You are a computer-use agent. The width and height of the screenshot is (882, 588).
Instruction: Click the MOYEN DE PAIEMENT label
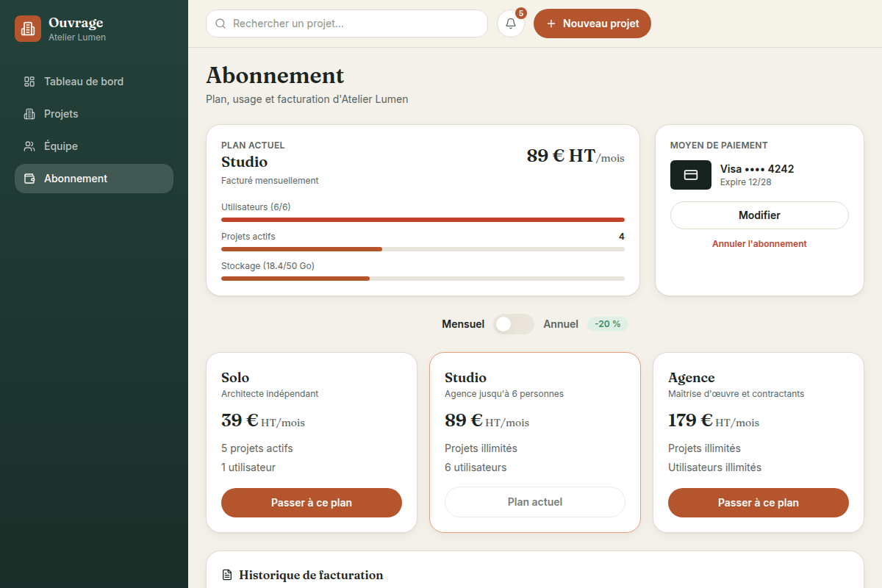(719, 146)
